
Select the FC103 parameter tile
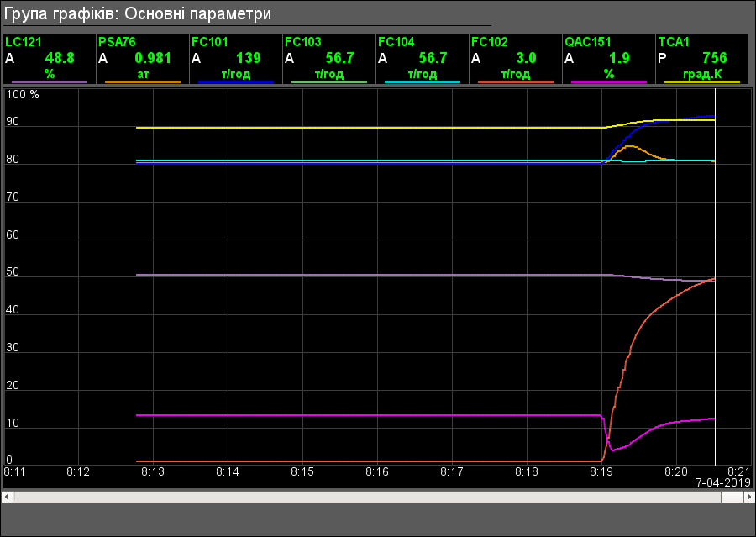329,59
